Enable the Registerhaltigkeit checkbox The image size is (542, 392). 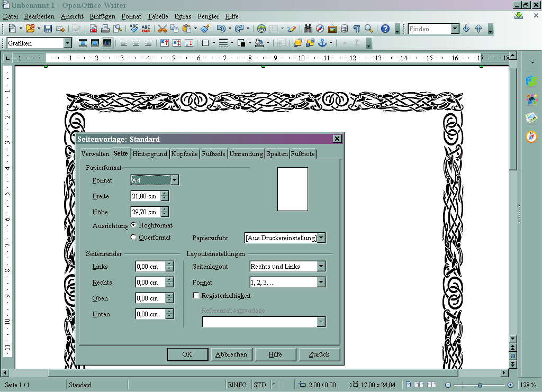coord(196,296)
